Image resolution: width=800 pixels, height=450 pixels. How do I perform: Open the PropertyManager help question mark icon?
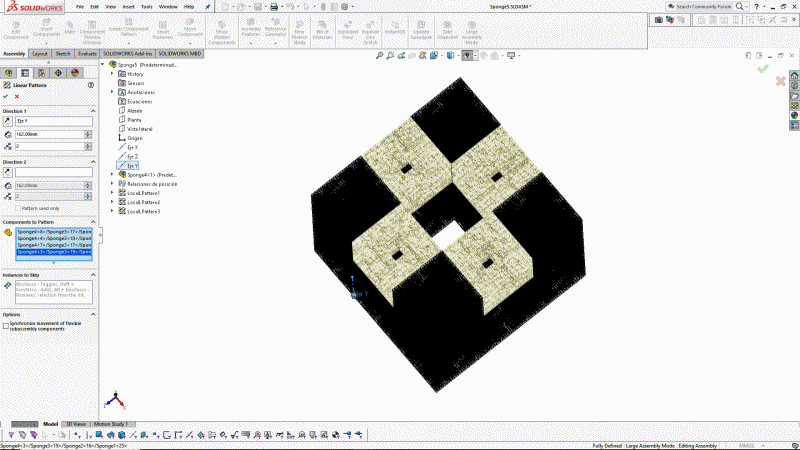coord(92,86)
